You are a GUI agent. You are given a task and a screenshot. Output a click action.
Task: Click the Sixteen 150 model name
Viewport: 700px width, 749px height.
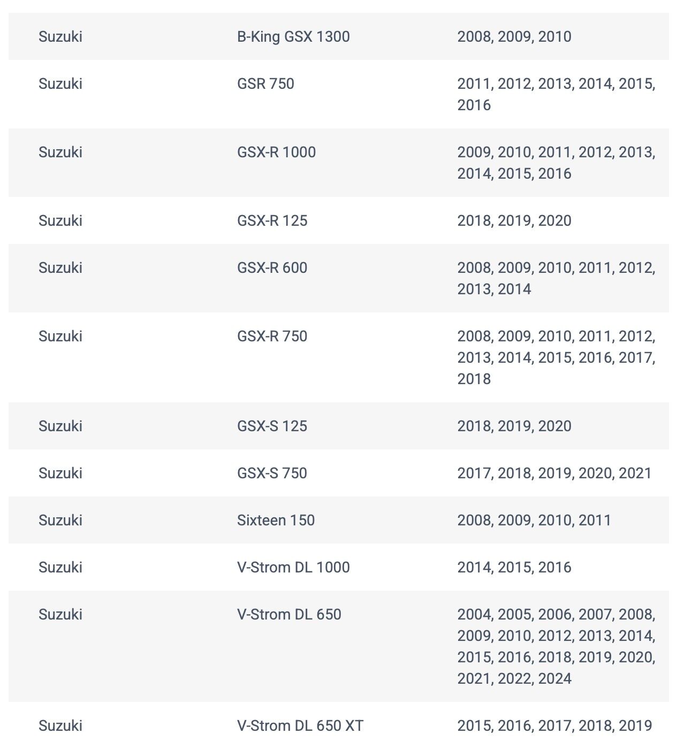click(x=276, y=520)
